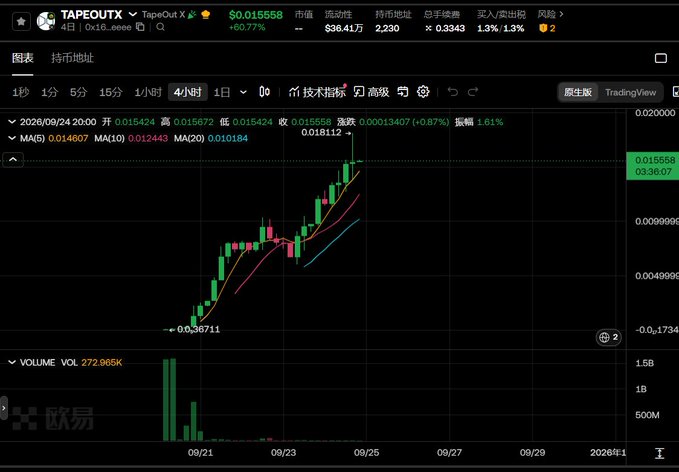
Task: Select the 4小时 timeframe
Action: (188, 92)
